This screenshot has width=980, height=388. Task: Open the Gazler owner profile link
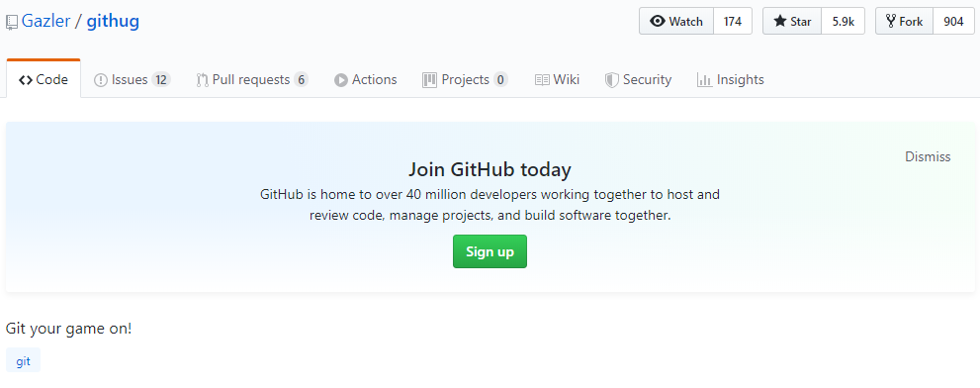[x=45, y=21]
